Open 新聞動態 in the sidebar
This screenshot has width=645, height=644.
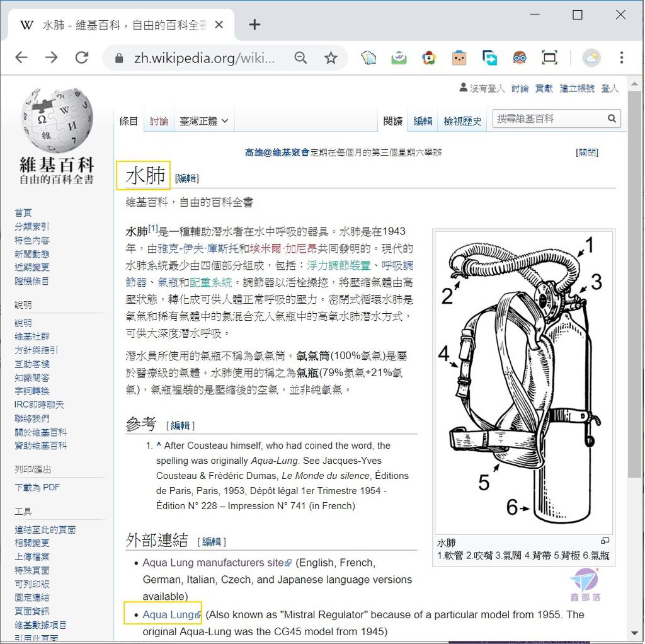(x=31, y=254)
